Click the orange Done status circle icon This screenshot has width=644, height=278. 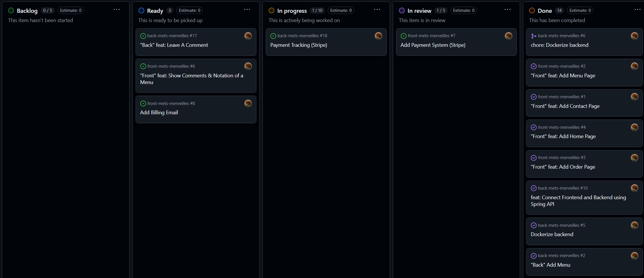(x=532, y=10)
